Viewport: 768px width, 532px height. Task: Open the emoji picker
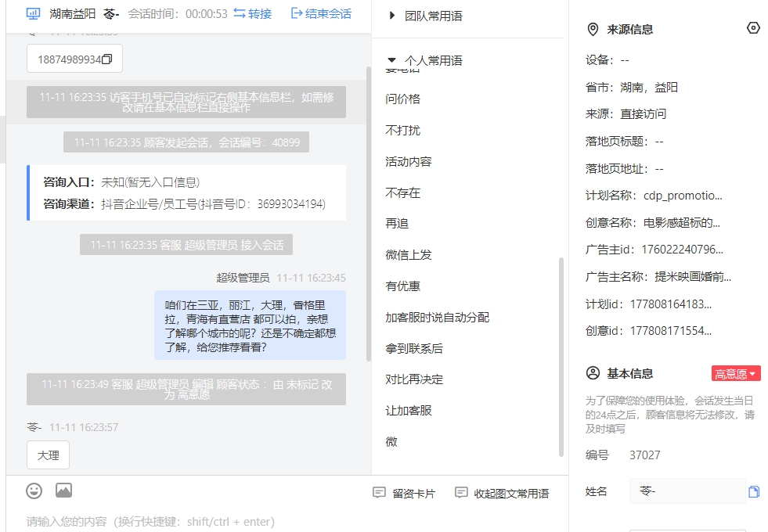point(34,491)
